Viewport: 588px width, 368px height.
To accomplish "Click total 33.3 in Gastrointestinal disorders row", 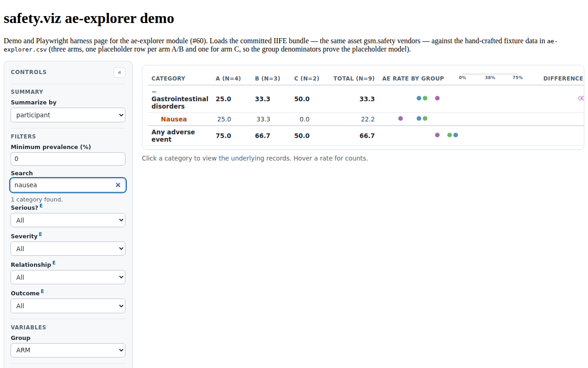I will pyautogui.click(x=367, y=99).
